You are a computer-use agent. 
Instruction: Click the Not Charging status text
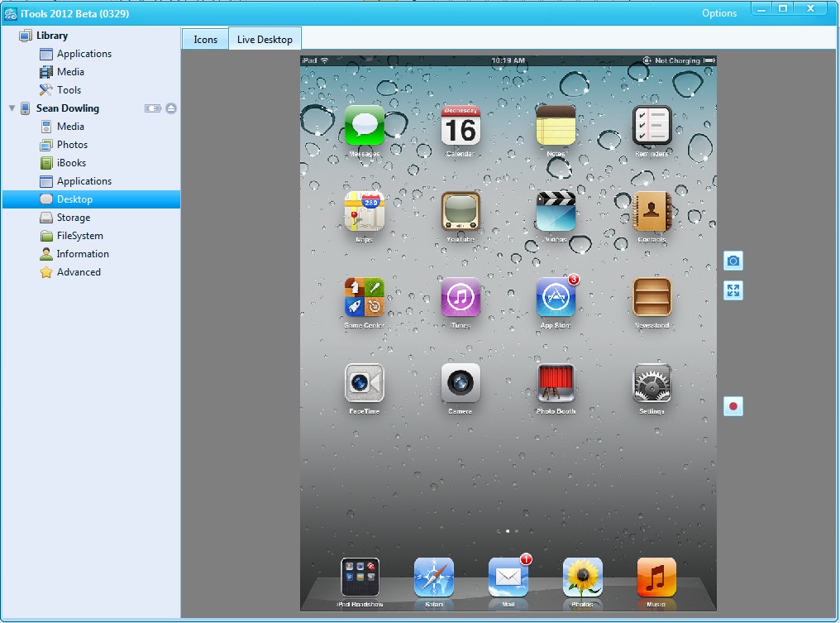(677, 60)
